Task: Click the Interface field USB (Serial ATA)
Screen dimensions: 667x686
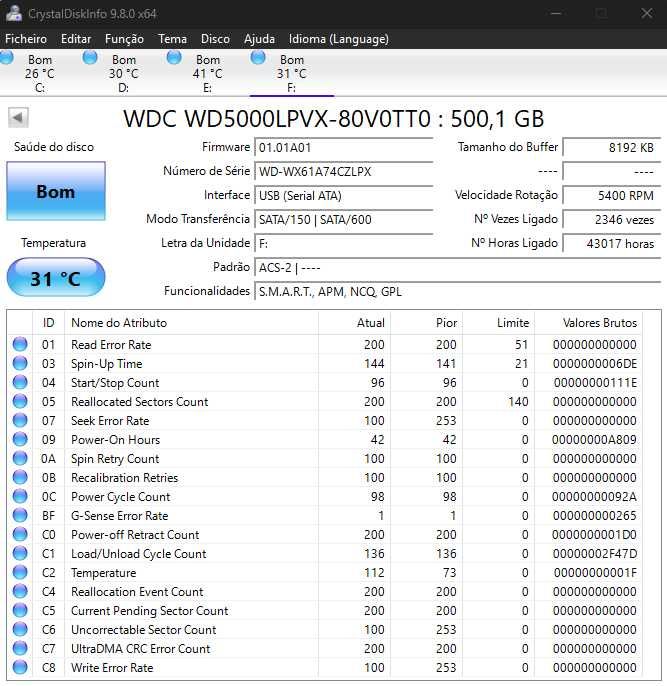Action: click(343, 196)
